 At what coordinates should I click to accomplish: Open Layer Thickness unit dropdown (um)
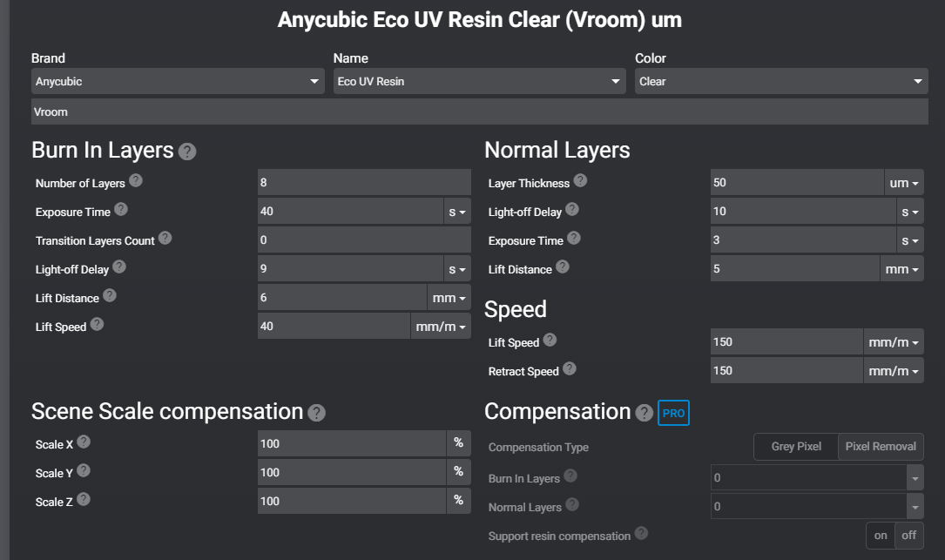pyautogui.click(x=904, y=183)
